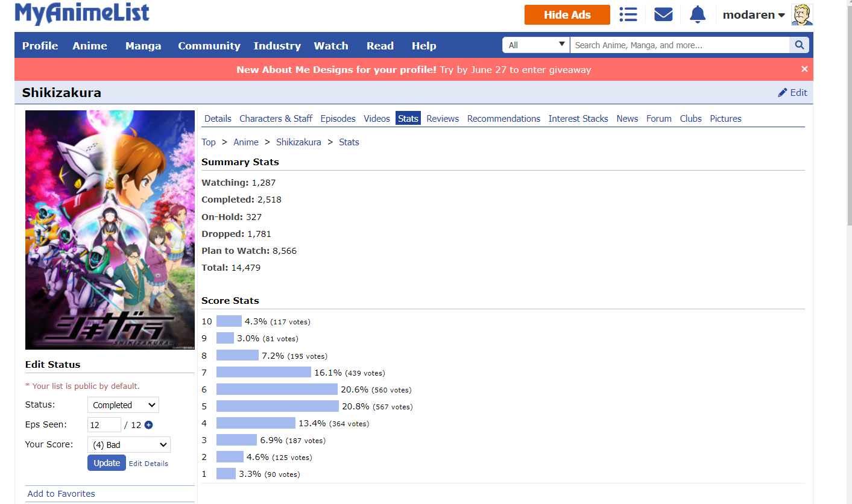This screenshot has width=852, height=504.
Task: Click the Stats breadcrumb link
Action: coord(349,142)
